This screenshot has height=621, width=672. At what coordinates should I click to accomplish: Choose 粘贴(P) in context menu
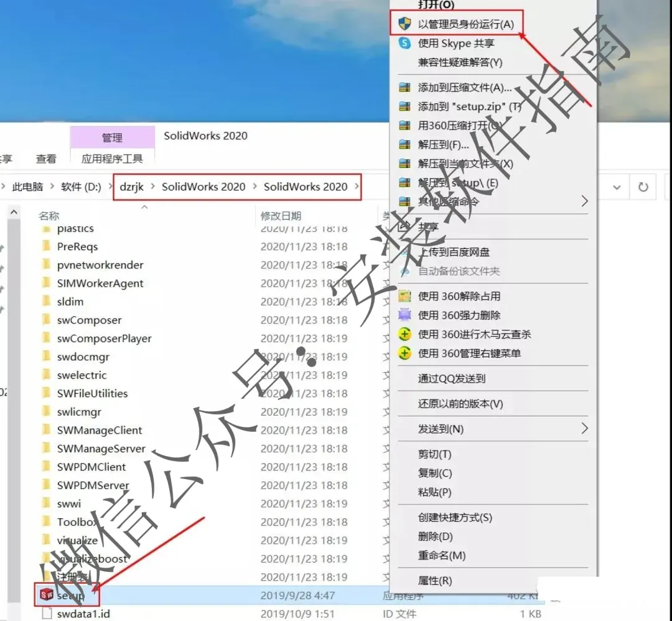(434, 492)
